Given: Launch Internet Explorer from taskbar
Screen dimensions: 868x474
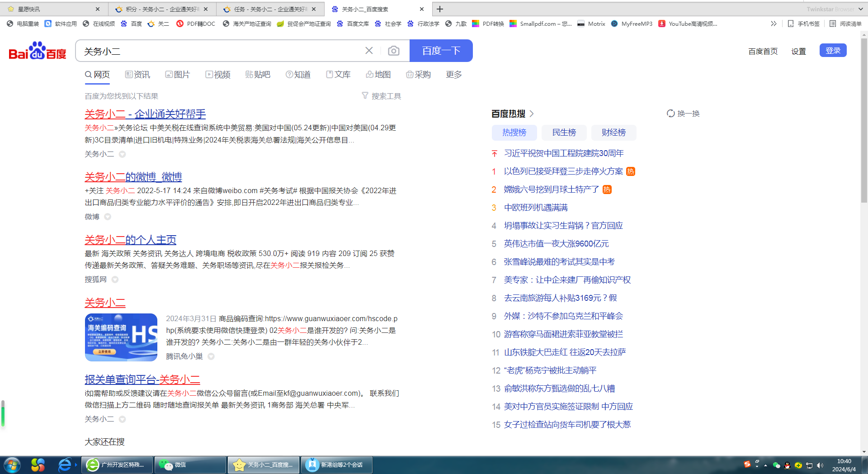Looking at the screenshot, I should pos(65,465).
